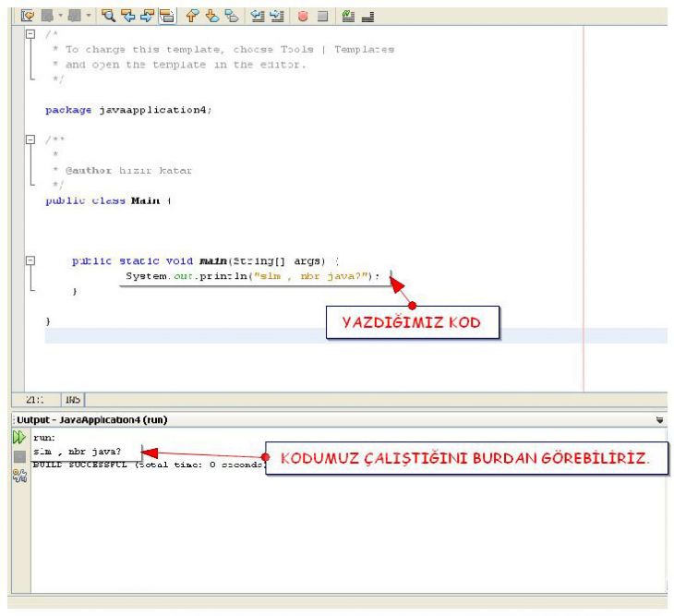This screenshot has height=616, width=674.
Task: Go to next bookmark
Action: coord(212,16)
